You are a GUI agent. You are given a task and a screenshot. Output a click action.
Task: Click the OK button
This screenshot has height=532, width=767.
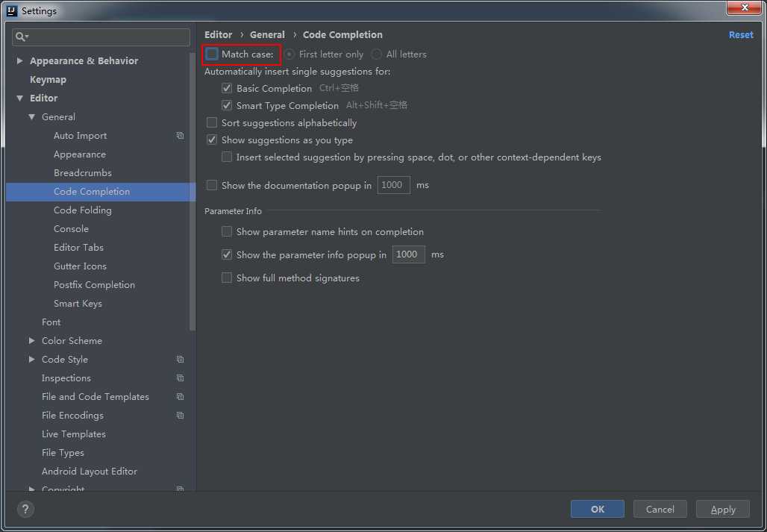click(x=598, y=509)
